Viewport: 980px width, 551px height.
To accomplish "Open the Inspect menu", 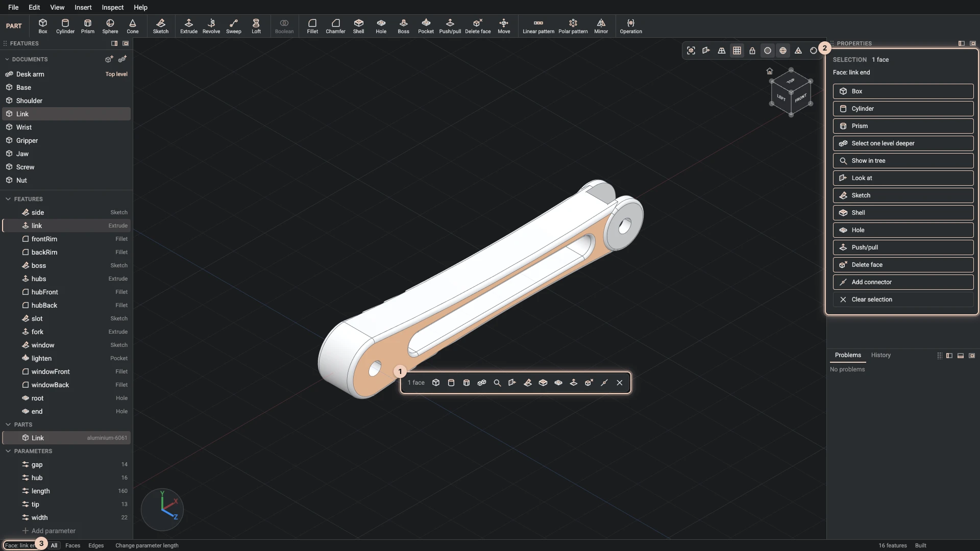I will pyautogui.click(x=112, y=7).
